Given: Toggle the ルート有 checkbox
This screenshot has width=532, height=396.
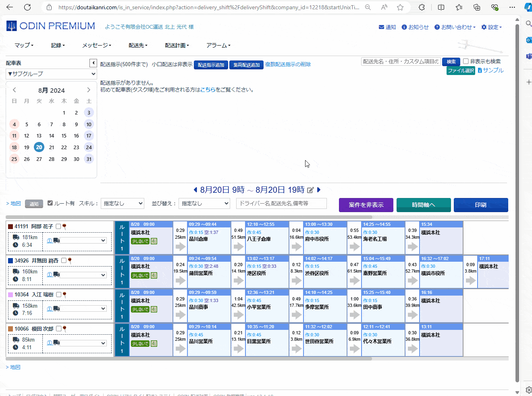Looking at the screenshot, I should point(50,203).
